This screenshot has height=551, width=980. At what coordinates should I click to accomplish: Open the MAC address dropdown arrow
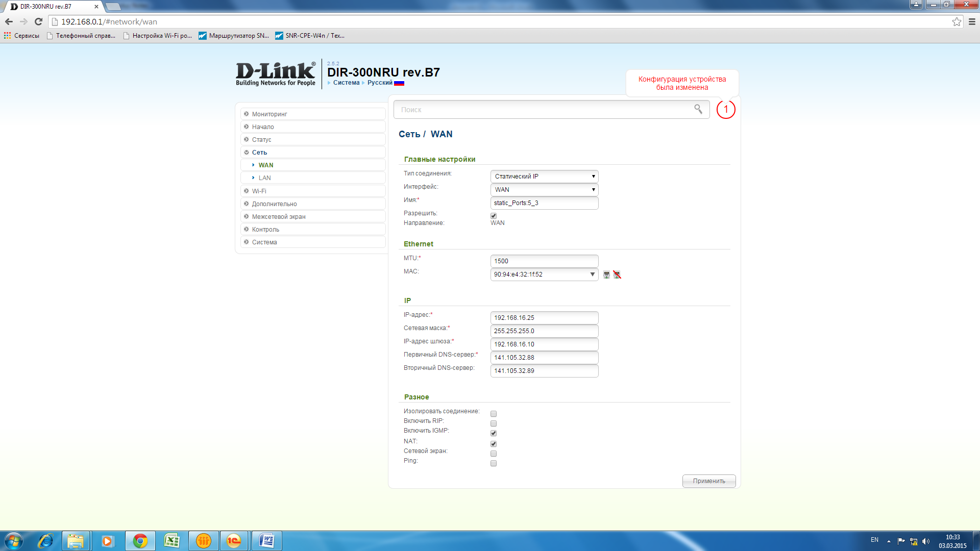point(592,274)
